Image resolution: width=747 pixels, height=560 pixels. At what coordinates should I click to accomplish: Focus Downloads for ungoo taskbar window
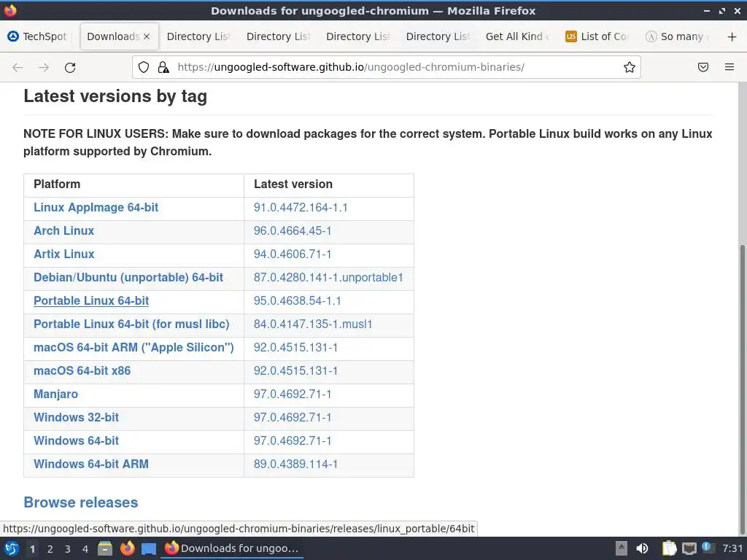232,548
